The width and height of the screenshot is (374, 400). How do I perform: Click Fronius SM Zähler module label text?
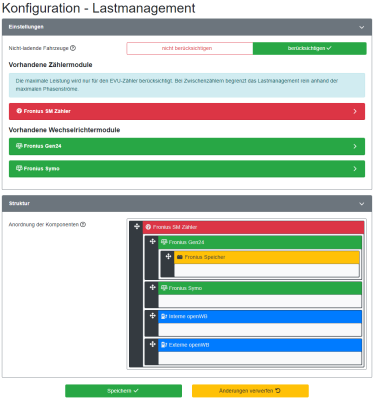tap(47, 111)
